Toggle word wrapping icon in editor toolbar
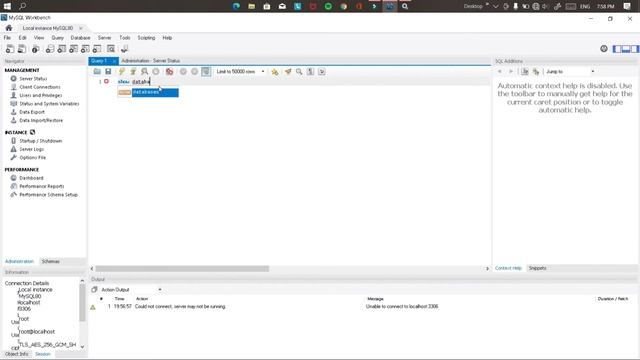The width and height of the screenshot is (640, 360). (x=322, y=71)
